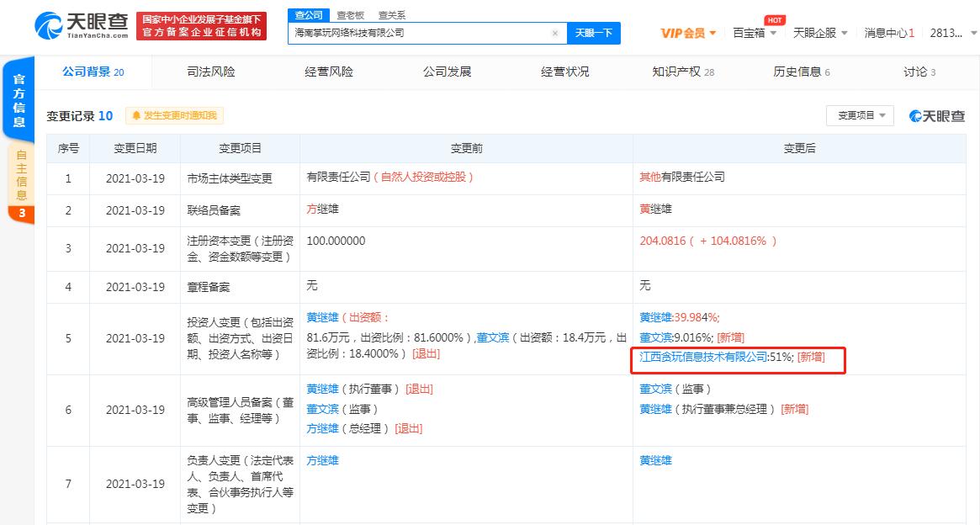
Task: Click the search field containing 海南掌玩网络科技有限公司
Action: 427,33
